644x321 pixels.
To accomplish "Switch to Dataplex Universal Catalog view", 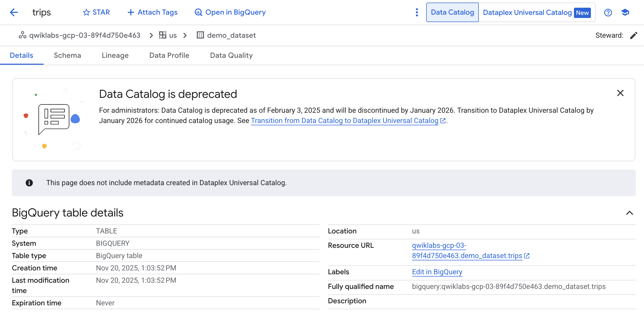I will pos(536,12).
